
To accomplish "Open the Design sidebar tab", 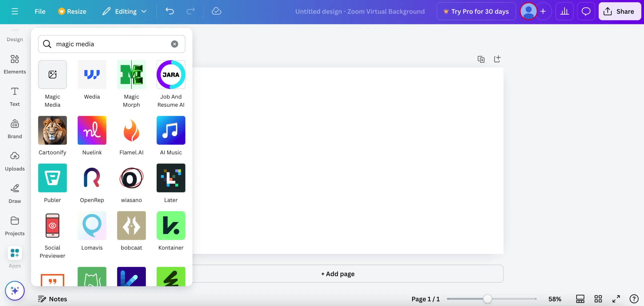I will point(15,35).
